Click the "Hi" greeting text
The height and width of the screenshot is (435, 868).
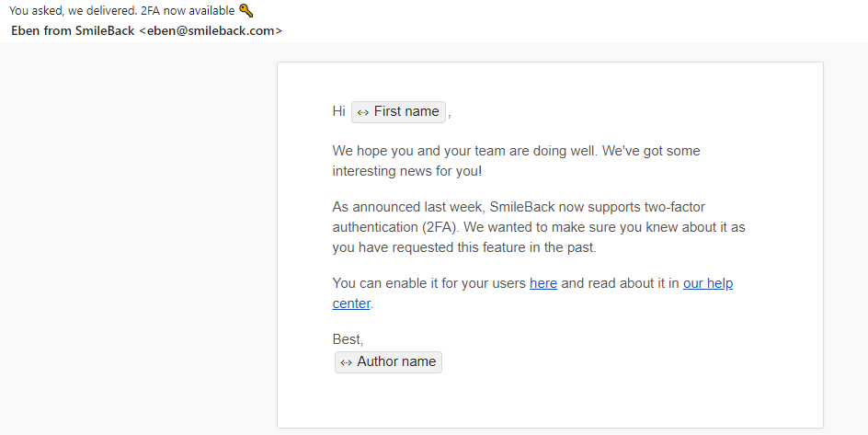pyautogui.click(x=338, y=112)
